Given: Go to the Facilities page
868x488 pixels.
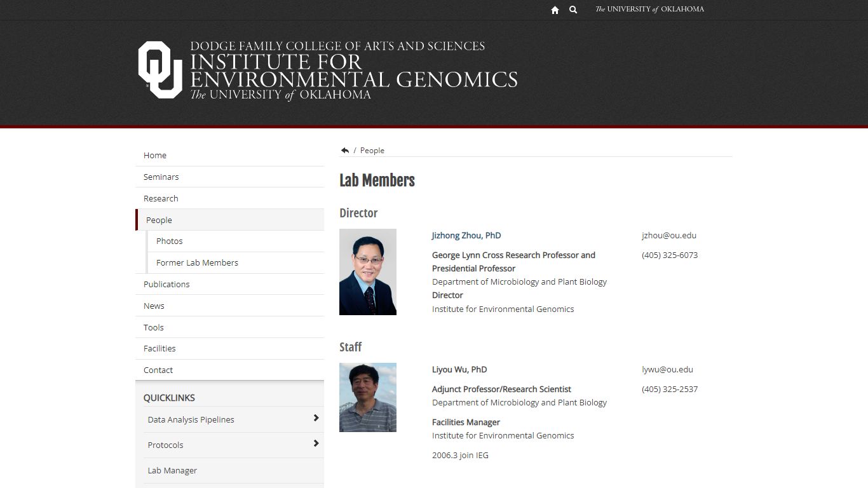Looking at the screenshot, I should pyautogui.click(x=229, y=348).
